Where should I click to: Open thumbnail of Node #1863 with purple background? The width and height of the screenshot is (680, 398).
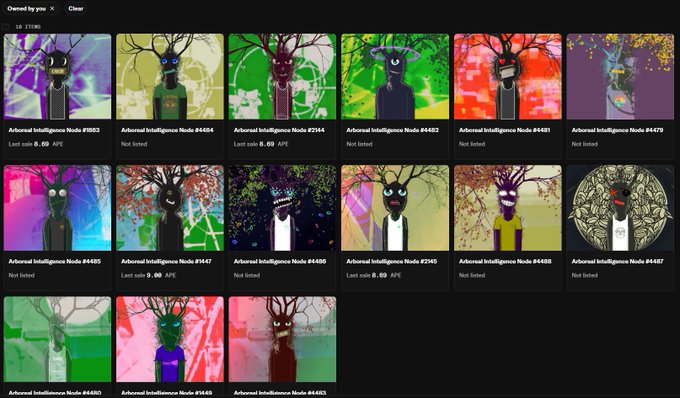(57, 76)
